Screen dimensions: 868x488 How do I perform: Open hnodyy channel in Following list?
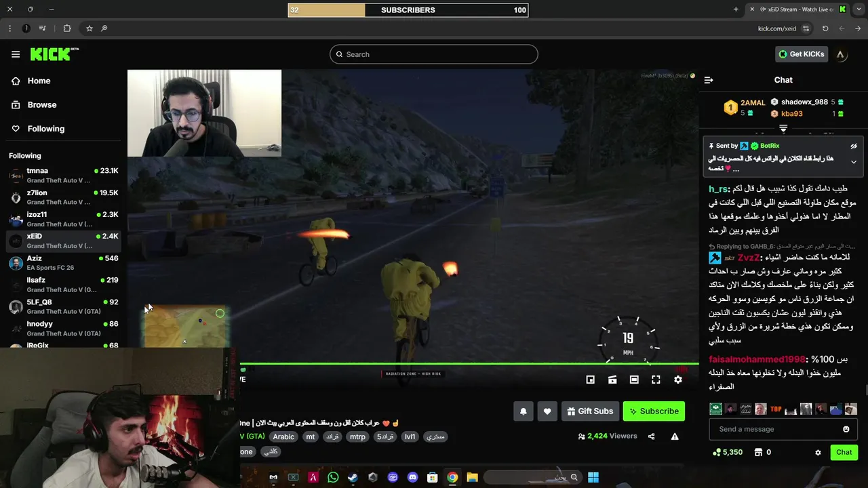(64, 328)
